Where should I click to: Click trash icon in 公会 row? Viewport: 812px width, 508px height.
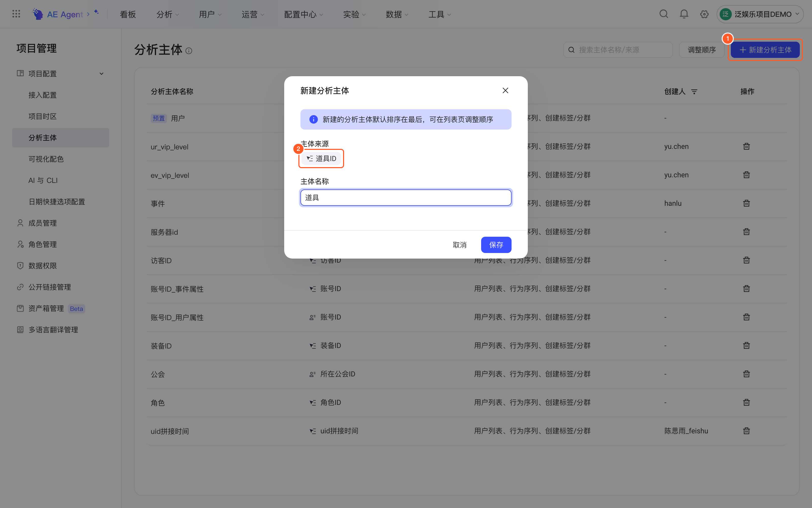[746, 374]
